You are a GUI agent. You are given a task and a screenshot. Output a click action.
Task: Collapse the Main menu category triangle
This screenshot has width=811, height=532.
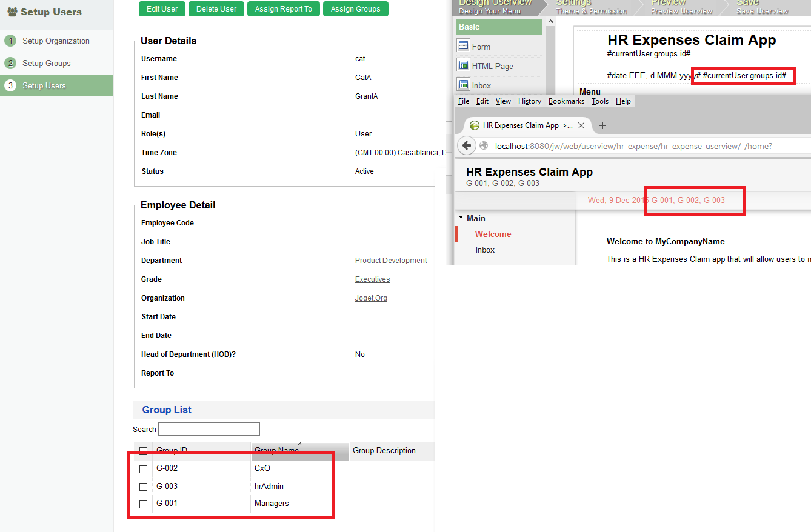461,218
